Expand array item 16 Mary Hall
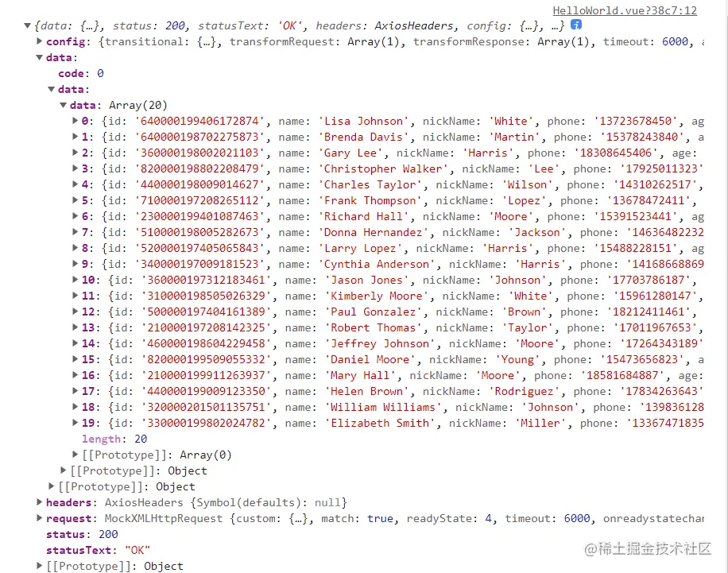Image resolution: width=728 pixels, height=573 pixels. 76,375
